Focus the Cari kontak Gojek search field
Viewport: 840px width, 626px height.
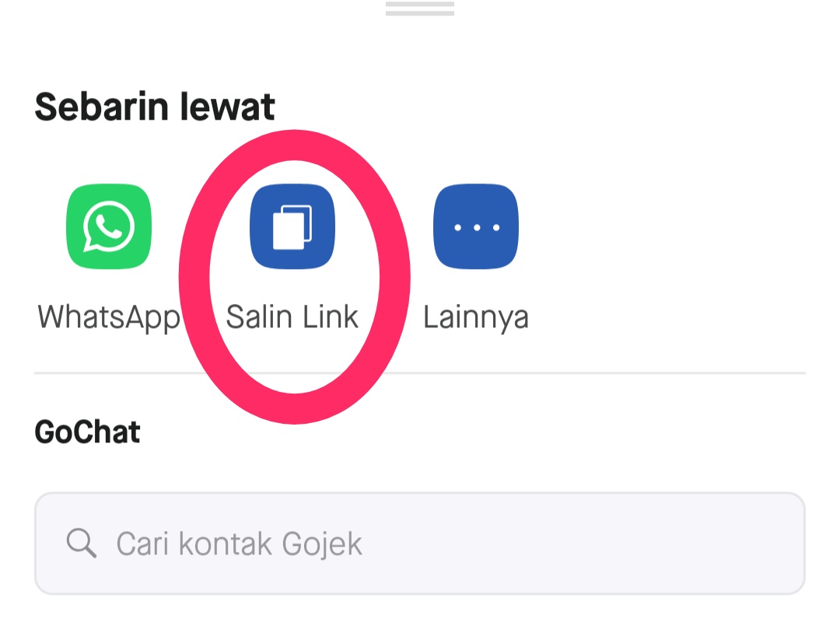tap(420, 544)
